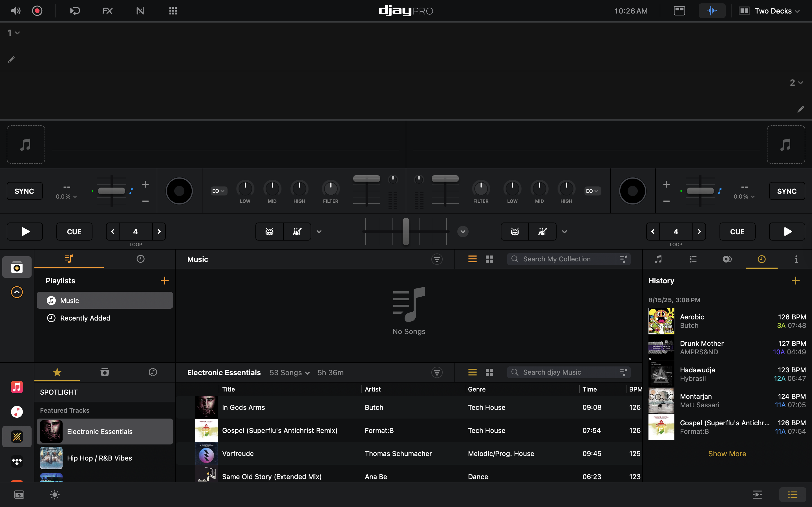
Task: Click the Neural Mix icon in top toolbar
Action: click(140, 11)
